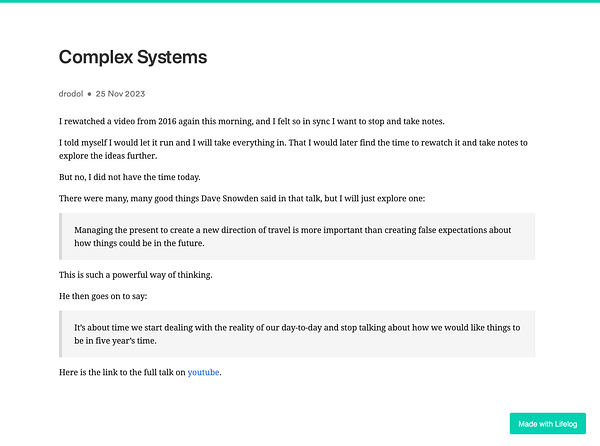Click the 'It's about time' blockquote

click(297, 334)
